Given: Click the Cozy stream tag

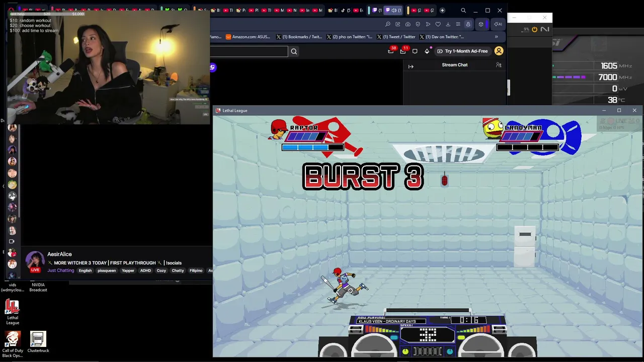Looking at the screenshot, I should 161,270.
